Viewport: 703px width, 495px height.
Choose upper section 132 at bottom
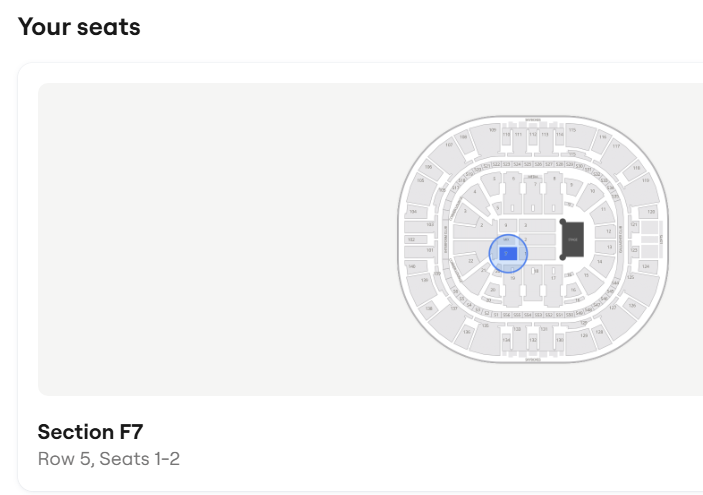(x=532, y=341)
